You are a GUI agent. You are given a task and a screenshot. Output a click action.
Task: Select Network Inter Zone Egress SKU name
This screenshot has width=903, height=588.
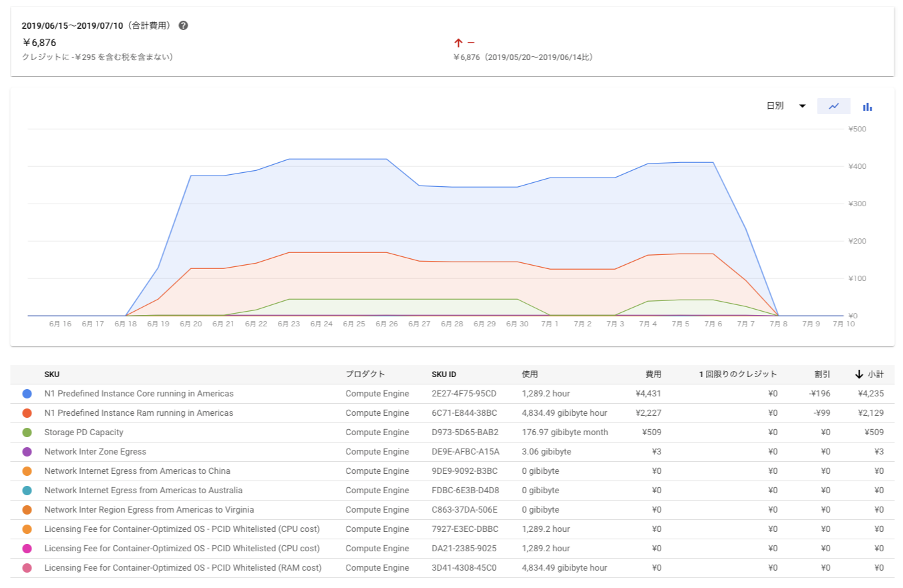(95, 452)
